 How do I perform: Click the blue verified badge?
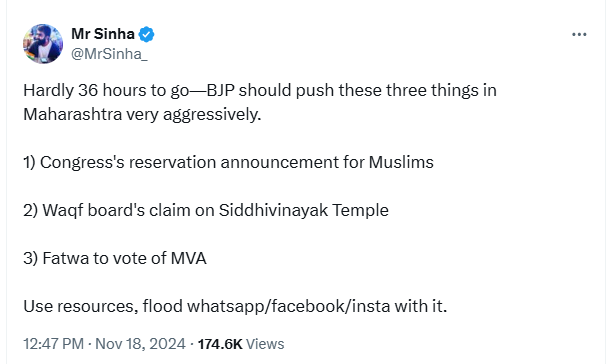146,35
